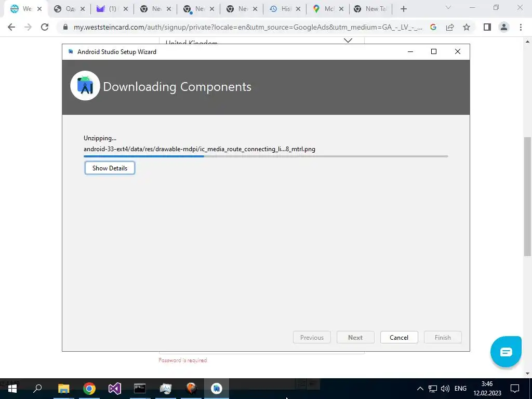
Task: Go back in Chrome browser
Action: [11, 27]
